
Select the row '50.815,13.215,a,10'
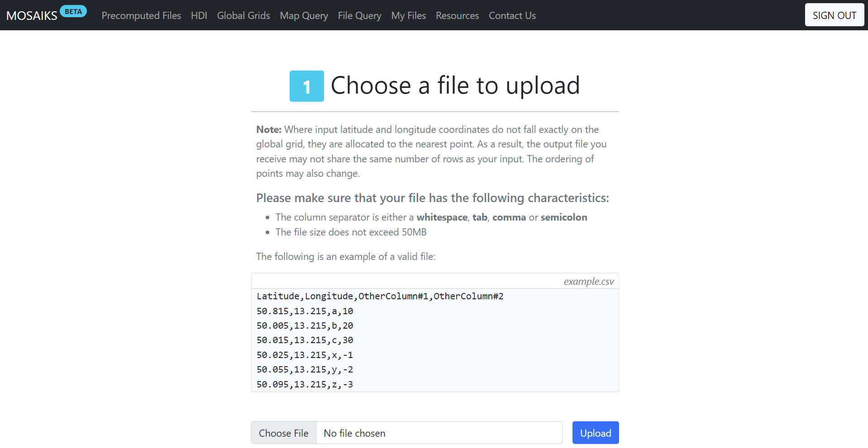coord(305,311)
